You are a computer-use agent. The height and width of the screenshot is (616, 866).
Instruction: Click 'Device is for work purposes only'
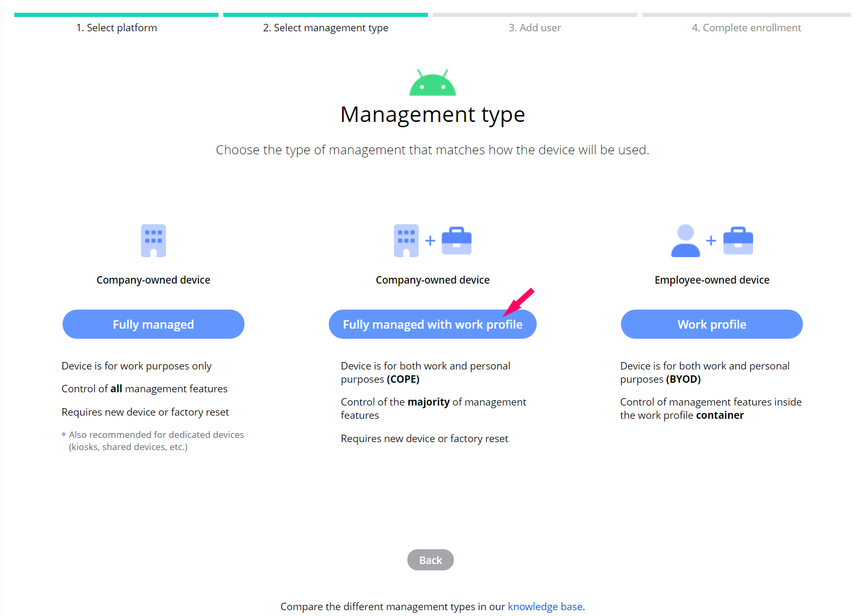click(136, 366)
